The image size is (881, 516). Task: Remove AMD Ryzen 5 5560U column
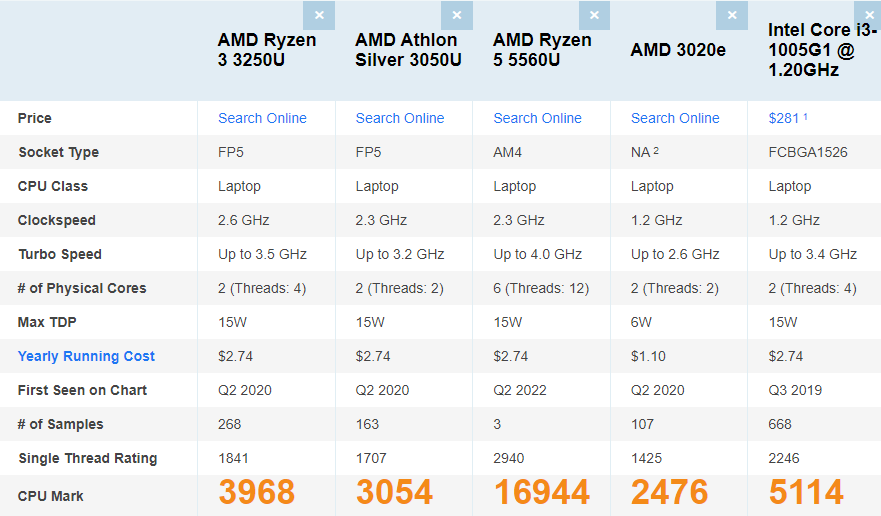tap(594, 16)
